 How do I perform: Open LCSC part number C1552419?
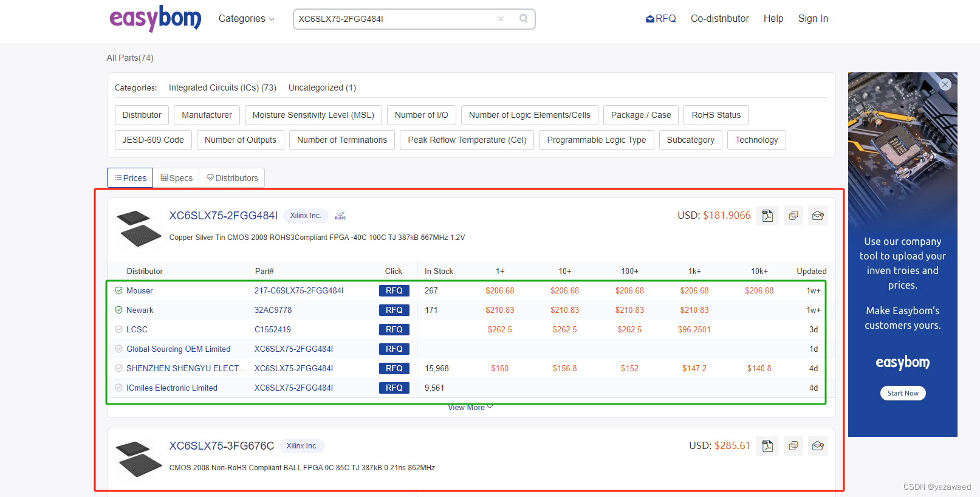click(272, 329)
